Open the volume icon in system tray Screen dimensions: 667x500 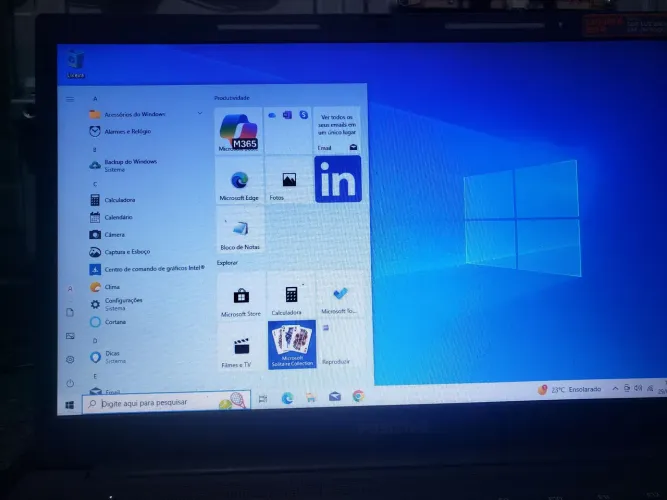(638, 388)
